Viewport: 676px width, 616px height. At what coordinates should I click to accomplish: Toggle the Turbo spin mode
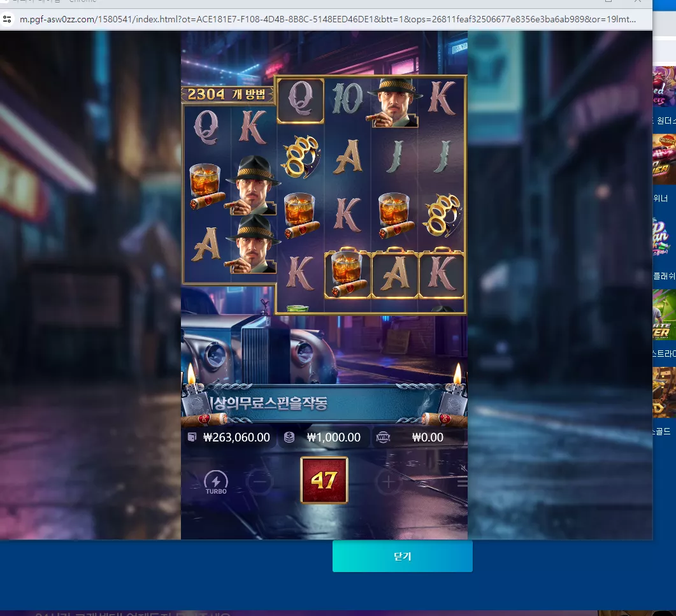[216, 482]
